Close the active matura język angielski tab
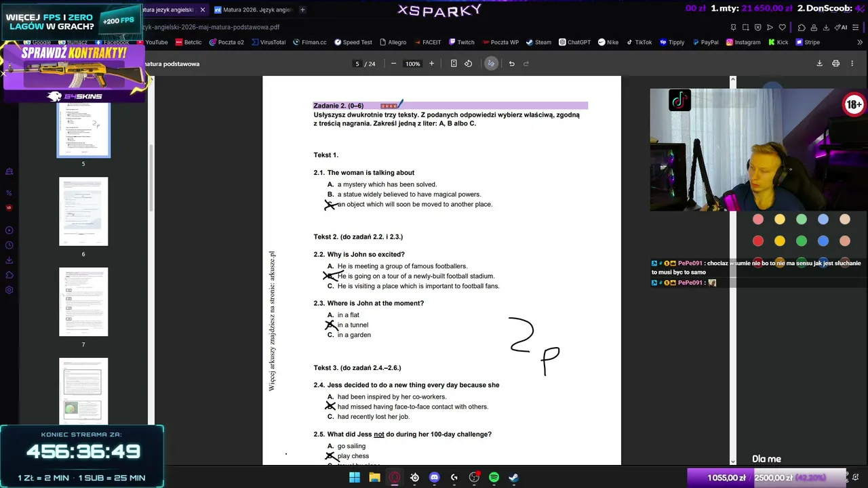Image resolution: width=868 pixels, height=488 pixels. pyautogui.click(x=202, y=10)
